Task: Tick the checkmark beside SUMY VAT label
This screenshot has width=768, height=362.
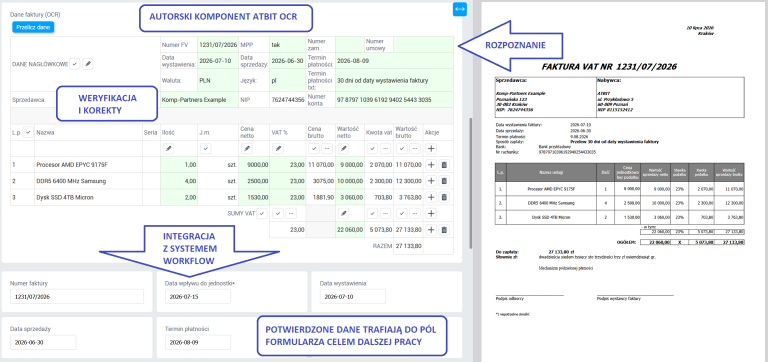Action: 263,213
